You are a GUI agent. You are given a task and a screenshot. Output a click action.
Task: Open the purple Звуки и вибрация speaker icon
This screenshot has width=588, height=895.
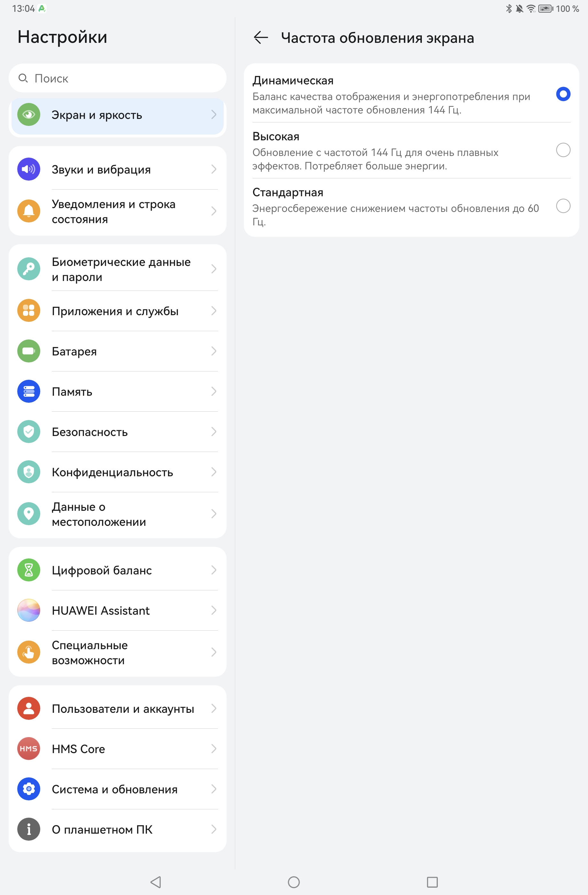pyautogui.click(x=28, y=169)
